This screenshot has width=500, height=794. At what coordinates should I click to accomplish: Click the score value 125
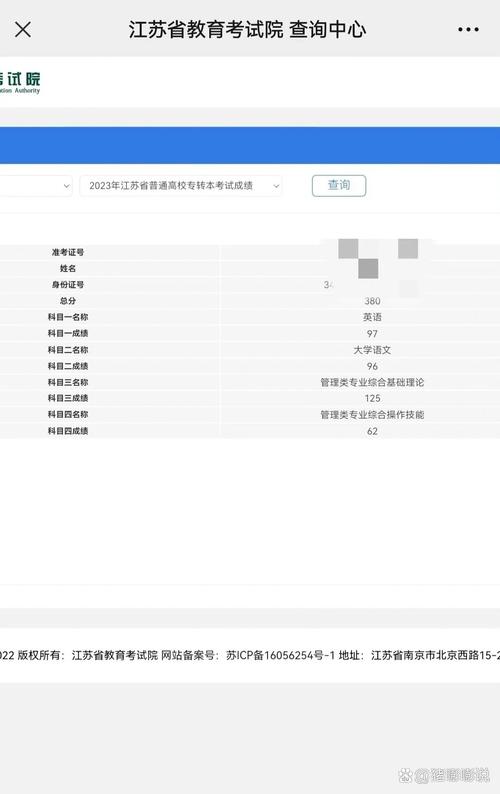pyautogui.click(x=372, y=399)
